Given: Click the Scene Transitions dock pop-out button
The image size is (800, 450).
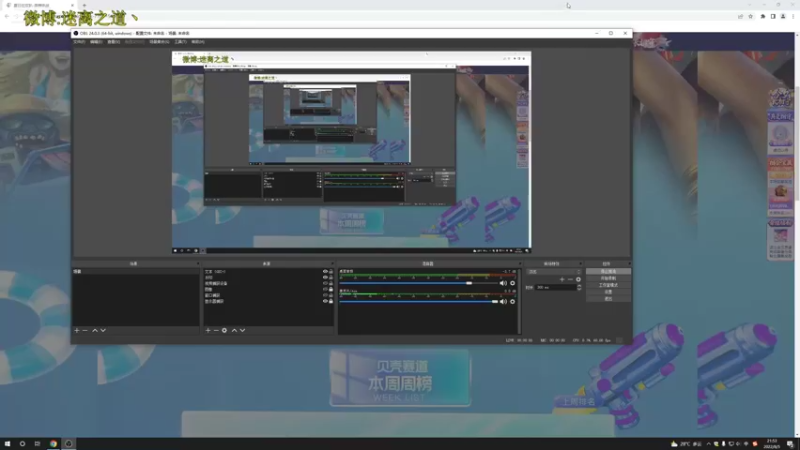Looking at the screenshot, I should [x=581, y=264].
